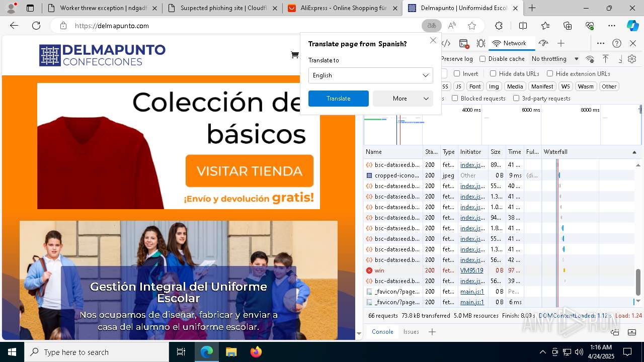Open the Extensions puzzle icon

(499, 26)
